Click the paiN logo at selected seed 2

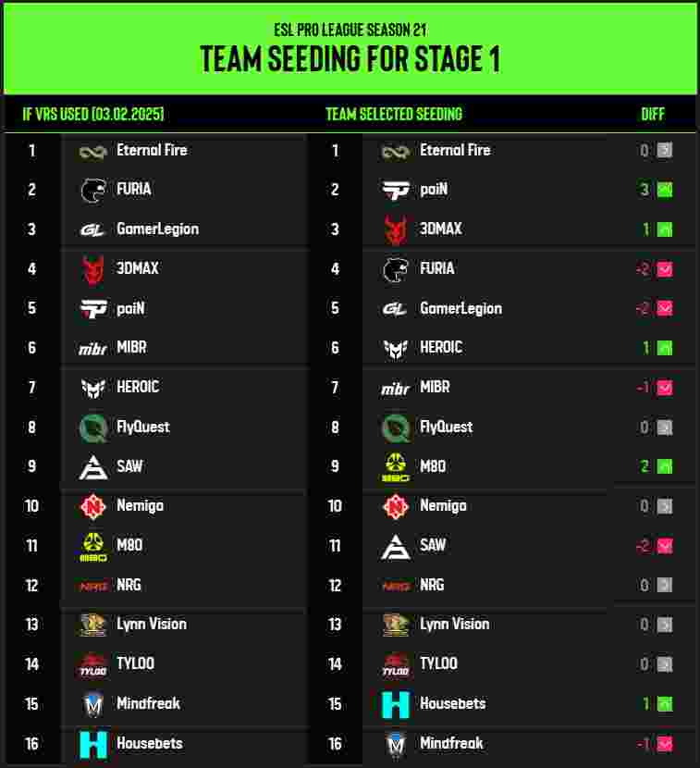[x=396, y=190]
